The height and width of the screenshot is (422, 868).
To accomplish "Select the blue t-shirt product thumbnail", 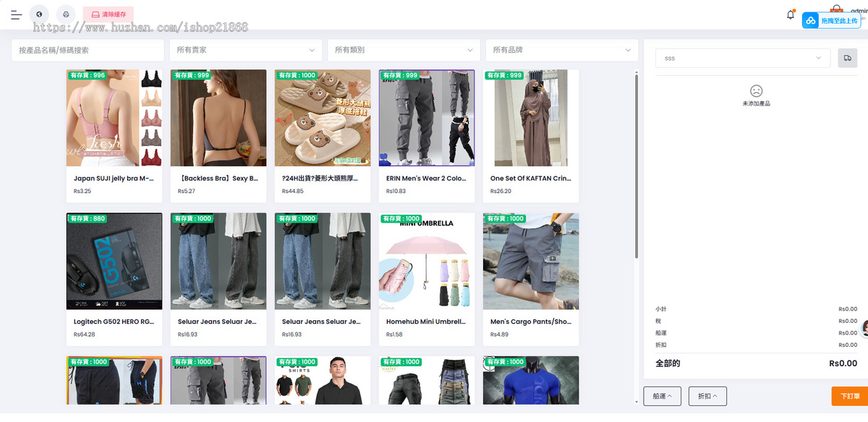I will (531, 380).
